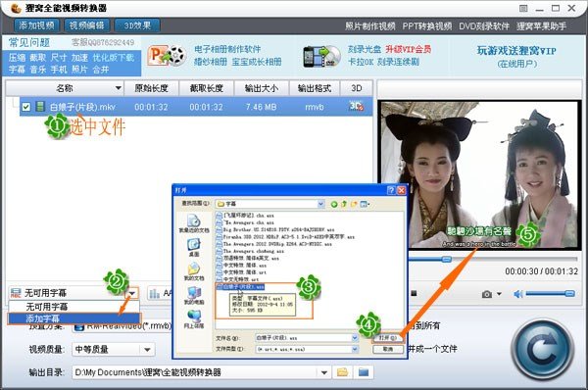Select the Big Brother subtitle file
Screen dimensions: 588x390
click(x=275, y=229)
